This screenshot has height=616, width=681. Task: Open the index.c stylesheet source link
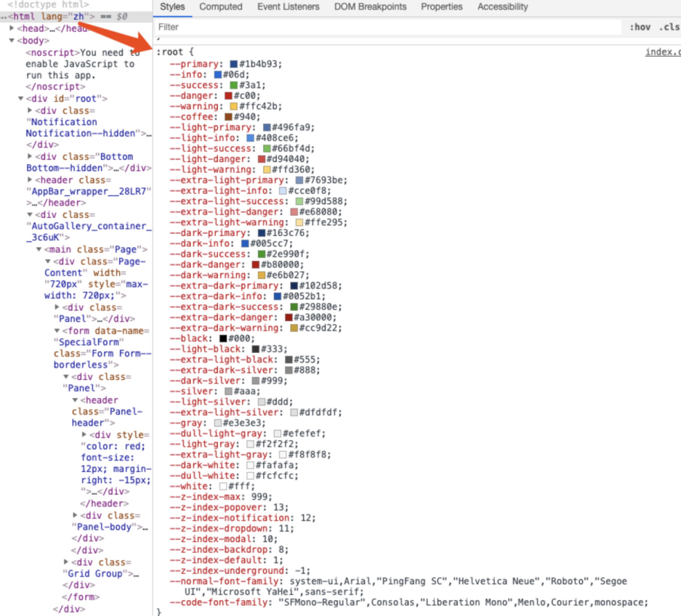(662, 52)
